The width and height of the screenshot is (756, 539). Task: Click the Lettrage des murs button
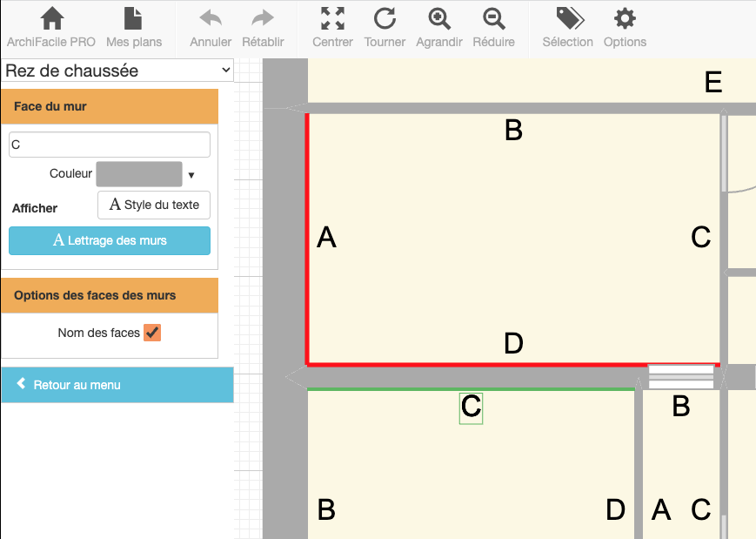(x=110, y=240)
